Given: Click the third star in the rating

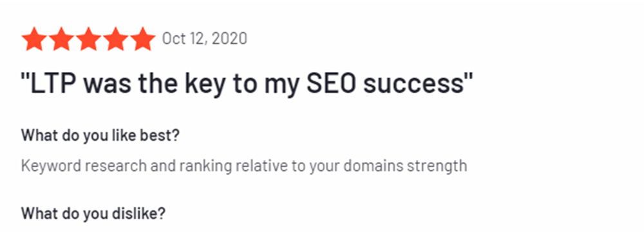Looking at the screenshot, I should [88, 39].
